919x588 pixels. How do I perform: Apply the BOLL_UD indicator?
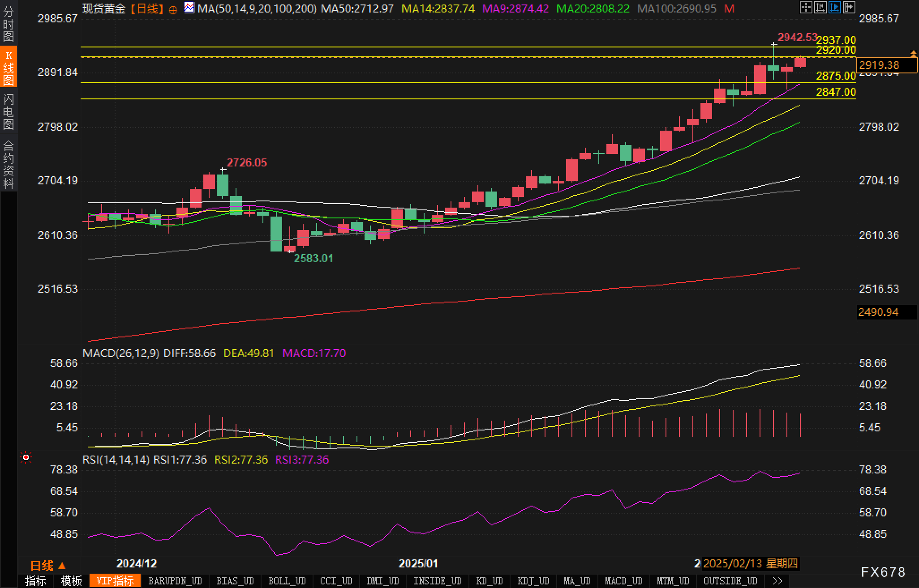coord(287,581)
